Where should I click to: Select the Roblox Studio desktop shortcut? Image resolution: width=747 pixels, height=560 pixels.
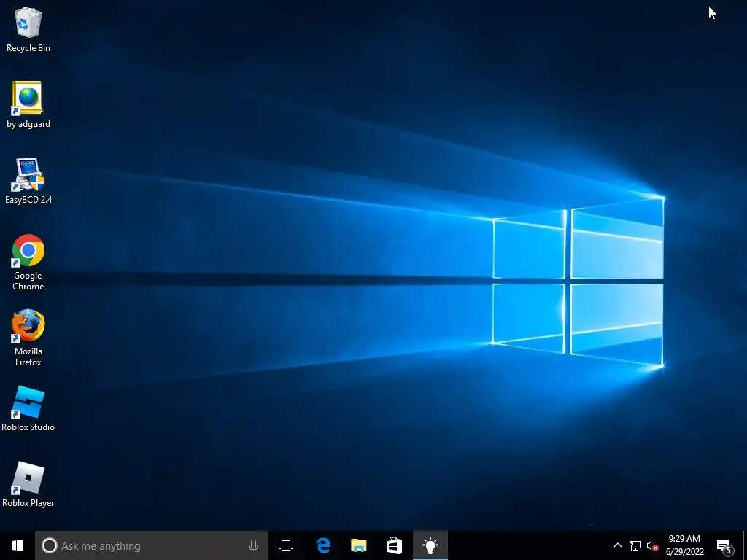[x=28, y=408]
